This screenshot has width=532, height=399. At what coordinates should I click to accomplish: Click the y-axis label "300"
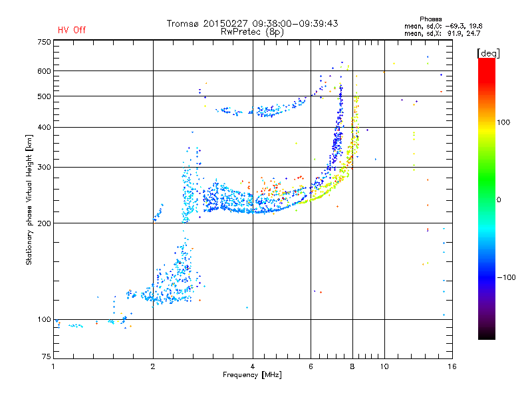(44, 167)
